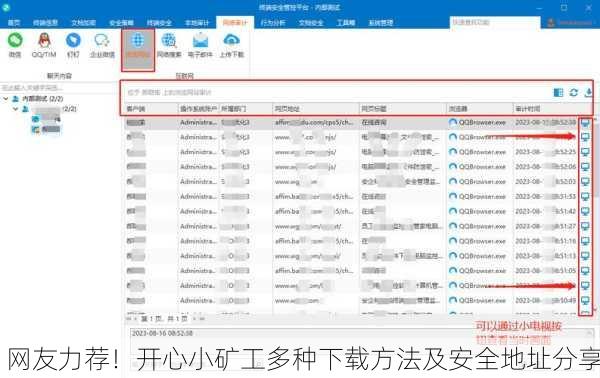Click the quick function search box
This screenshot has height=378, width=600.
tap(495, 23)
